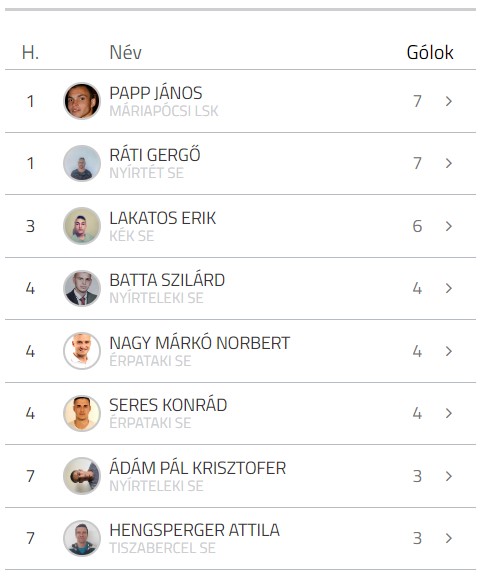
Task: Click Tiszabercel SE team name
Action: coord(162,548)
